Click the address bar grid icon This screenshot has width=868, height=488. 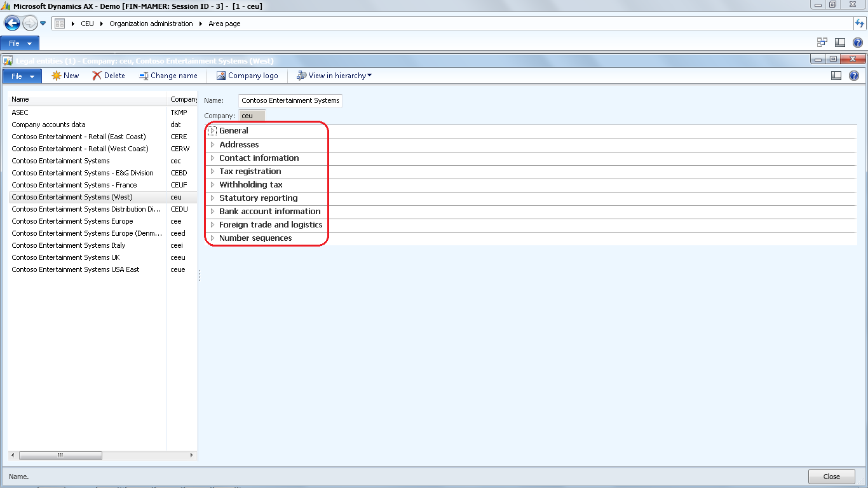(x=60, y=24)
